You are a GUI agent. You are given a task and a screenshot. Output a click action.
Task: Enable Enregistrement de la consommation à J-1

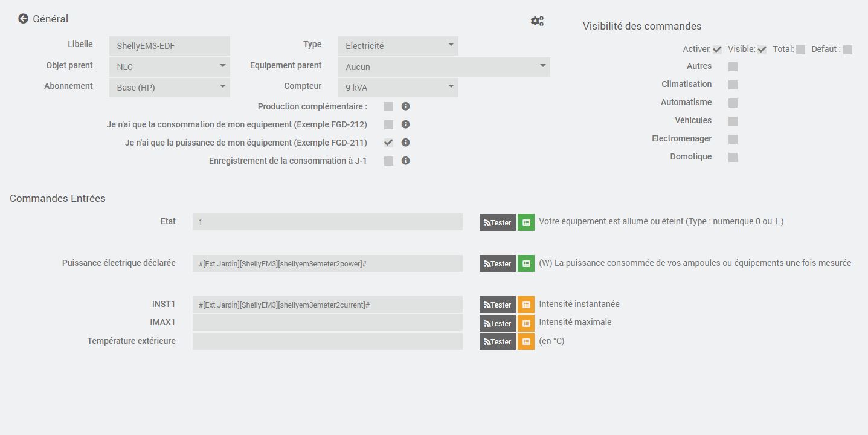pos(388,161)
